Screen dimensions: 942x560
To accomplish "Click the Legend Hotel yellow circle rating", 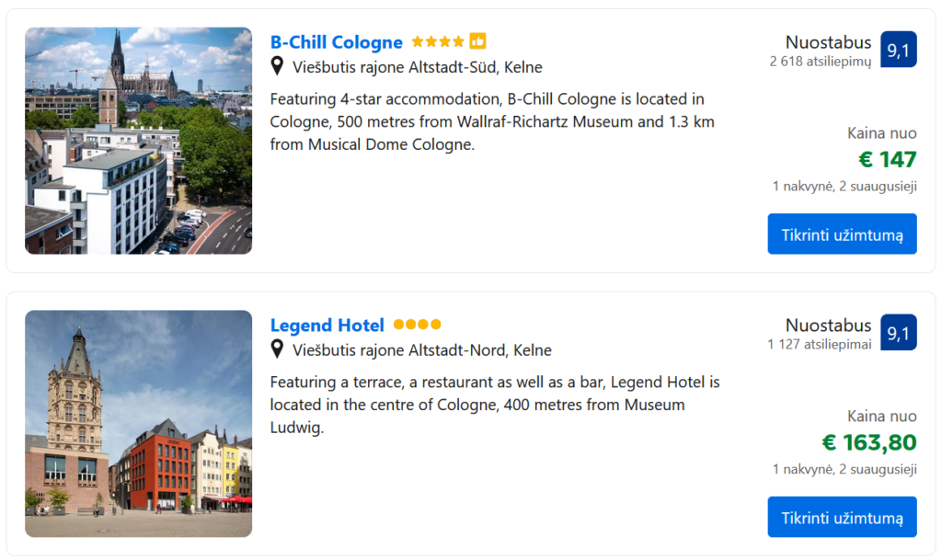I will tap(418, 325).
